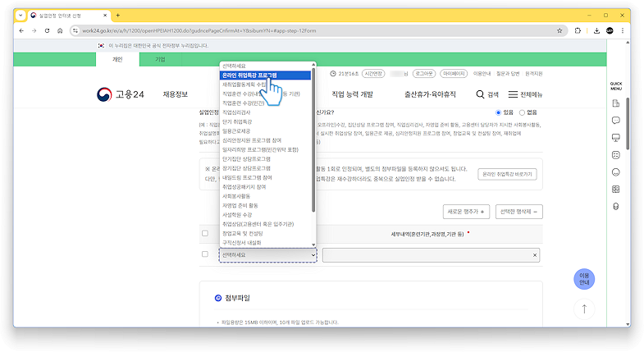Jump to page top with up-arrow button
The width and height of the screenshot is (644, 352).
[584, 309]
